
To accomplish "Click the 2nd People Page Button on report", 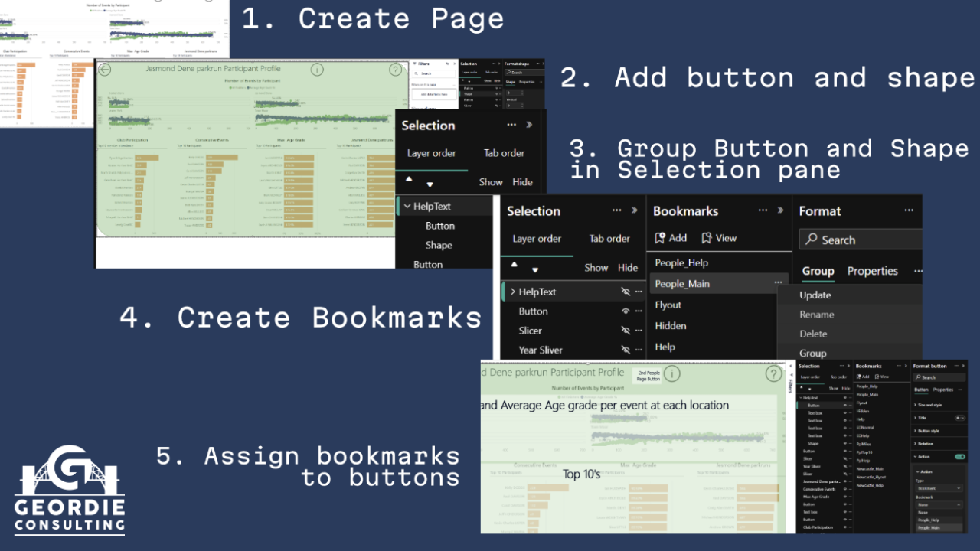I will 648,376.
